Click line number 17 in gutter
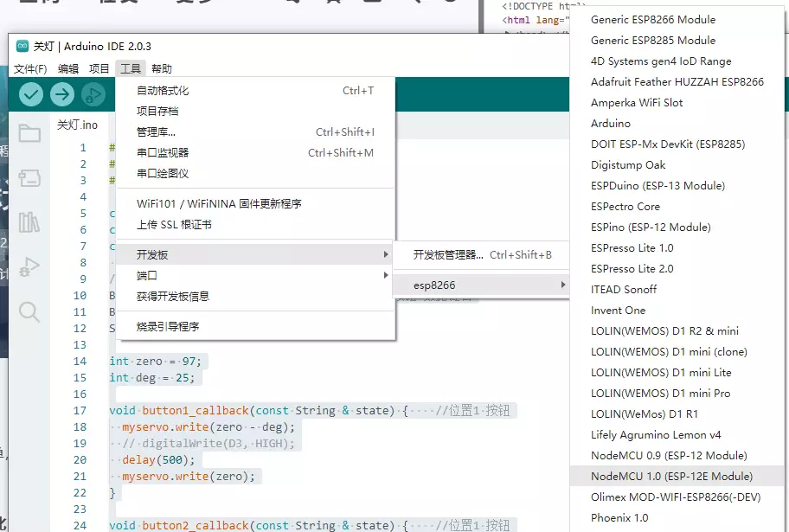The width and height of the screenshot is (789, 532). coord(80,411)
